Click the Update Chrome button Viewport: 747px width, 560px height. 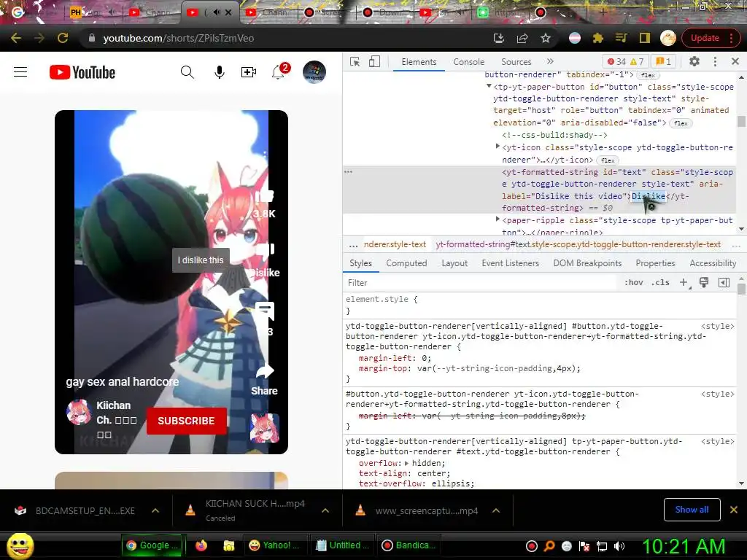click(705, 38)
